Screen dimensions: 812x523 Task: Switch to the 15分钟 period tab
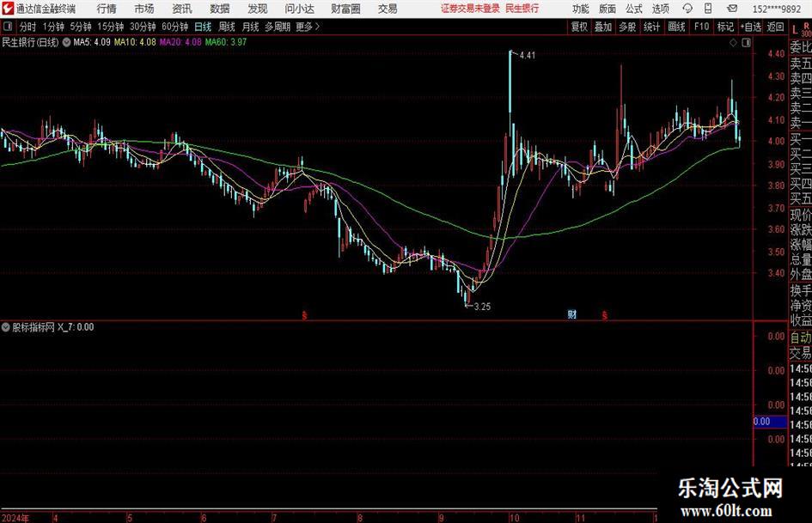[x=110, y=27]
